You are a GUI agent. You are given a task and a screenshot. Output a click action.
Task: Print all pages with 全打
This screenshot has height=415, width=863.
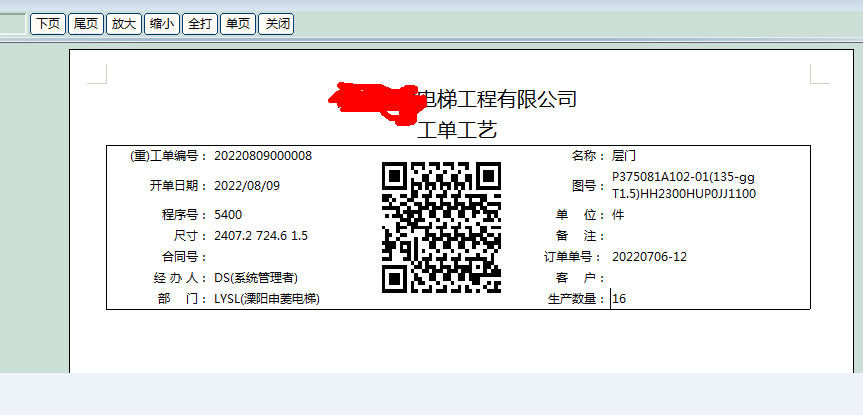[200, 24]
